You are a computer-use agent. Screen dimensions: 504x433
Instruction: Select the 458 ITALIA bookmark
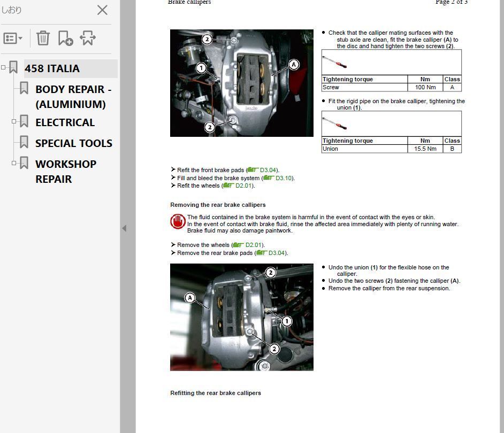pyautogui.click(x=52, y=68)
